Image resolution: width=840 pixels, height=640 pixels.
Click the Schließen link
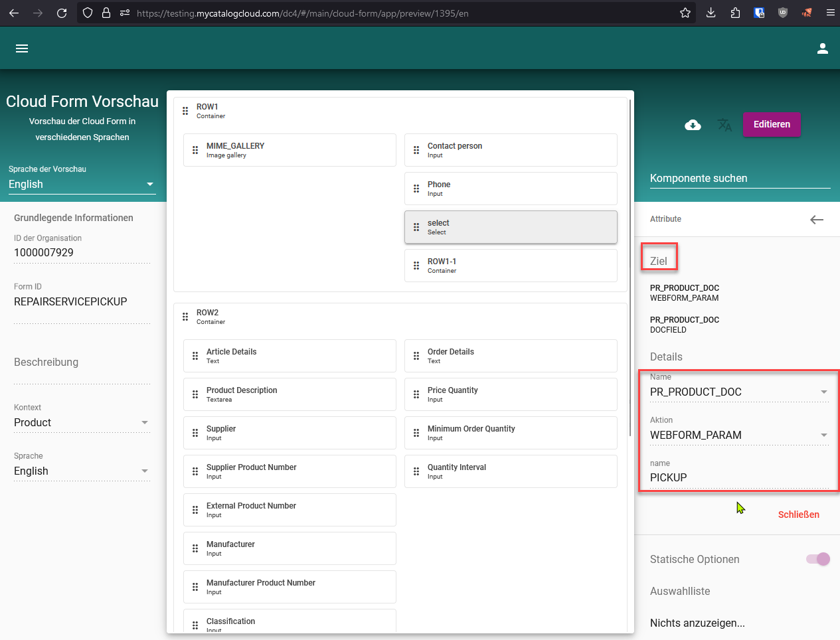point(798,515)
